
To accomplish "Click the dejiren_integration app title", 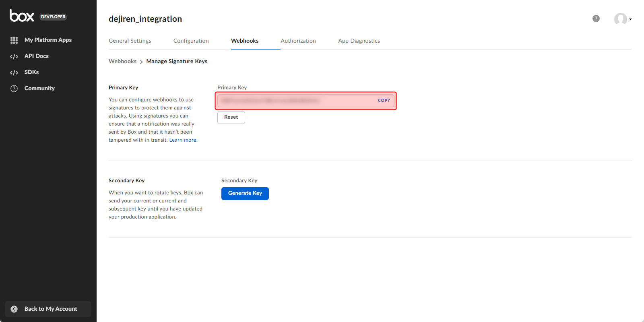I will click(145, 19).
